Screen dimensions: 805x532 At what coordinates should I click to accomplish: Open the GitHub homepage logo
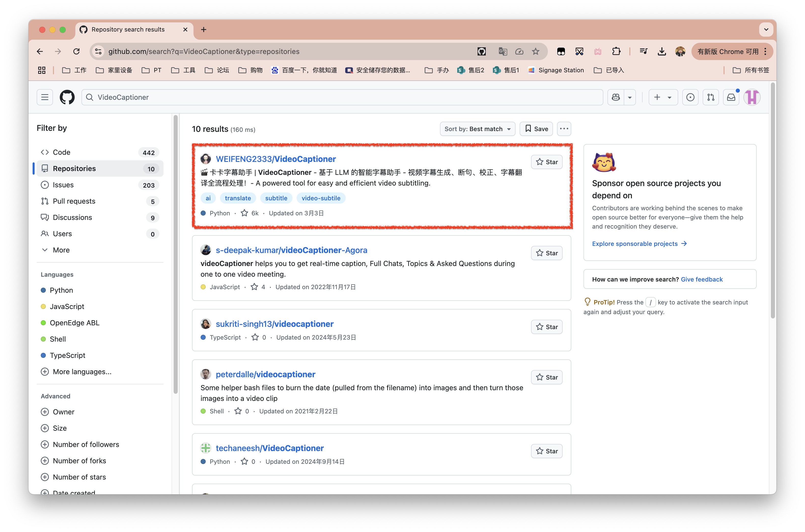click(x=67, y=97)
